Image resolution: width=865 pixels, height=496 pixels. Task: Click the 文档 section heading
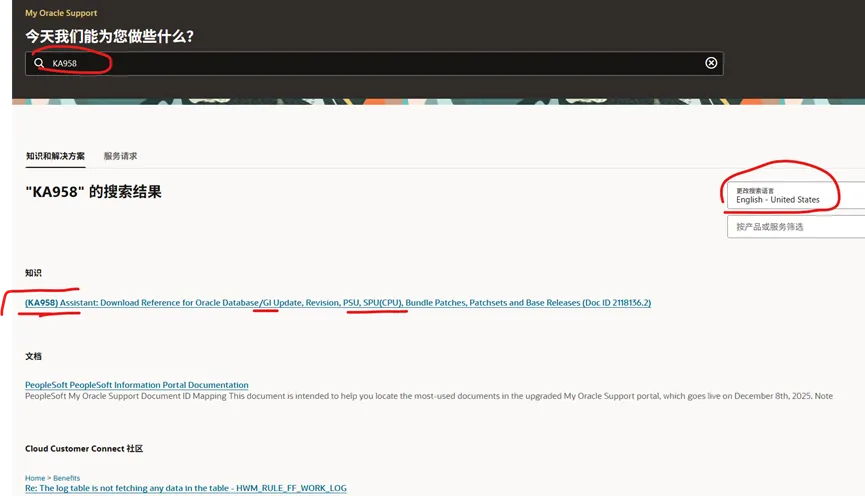point(33,356)
